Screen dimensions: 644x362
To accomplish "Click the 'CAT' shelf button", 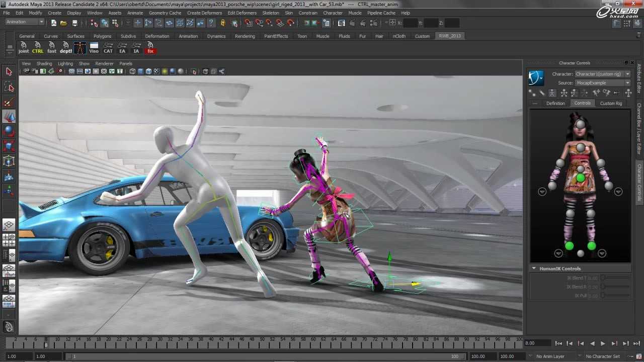I will click(108, 48).
